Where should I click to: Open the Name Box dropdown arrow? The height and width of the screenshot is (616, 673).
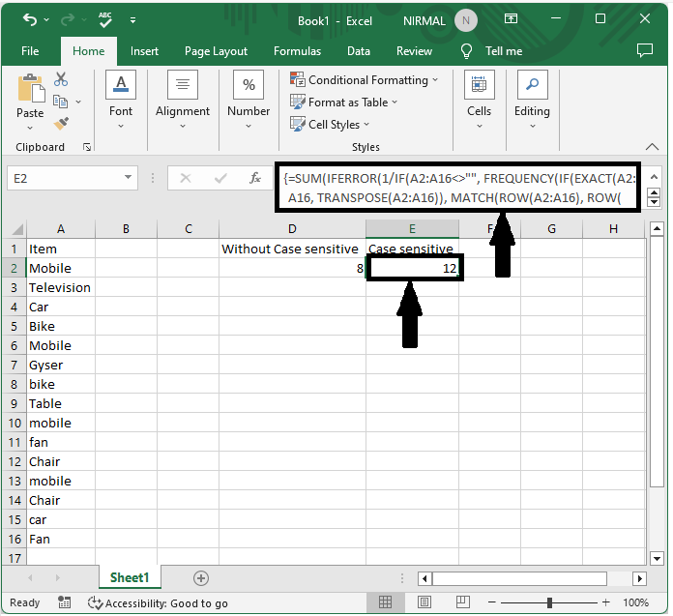click(130, 178)
